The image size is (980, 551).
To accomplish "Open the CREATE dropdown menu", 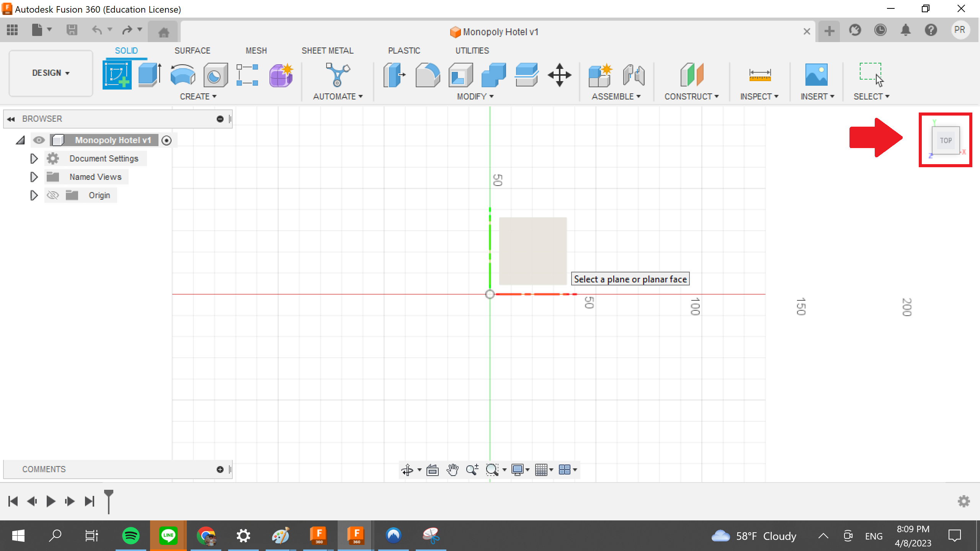I will click(198, 96).
